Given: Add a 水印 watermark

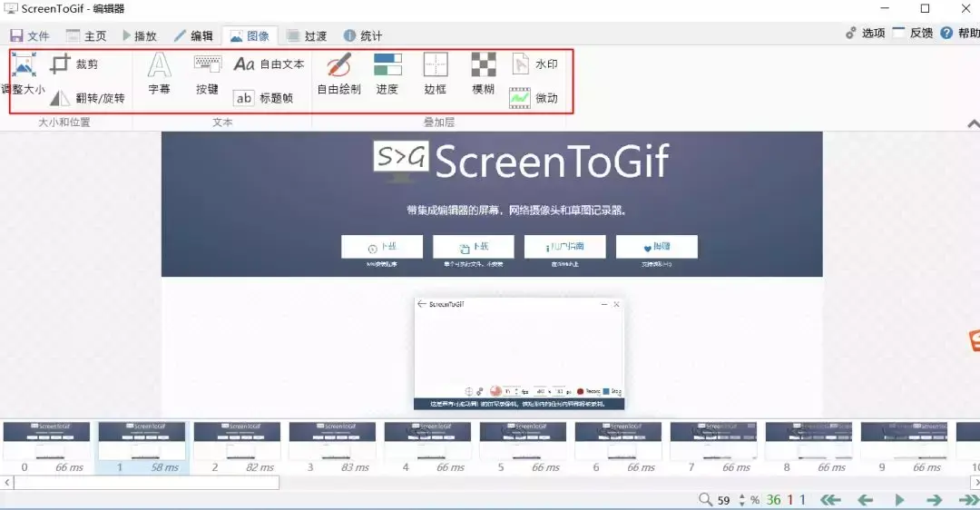Looking at the screenshot, I should click(x=534, y=64).
